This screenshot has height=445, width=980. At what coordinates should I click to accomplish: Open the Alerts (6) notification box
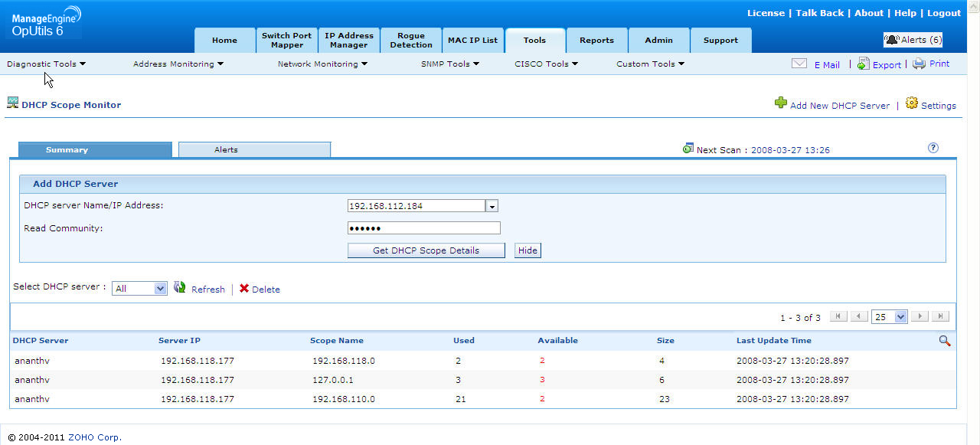click(913, 40)
